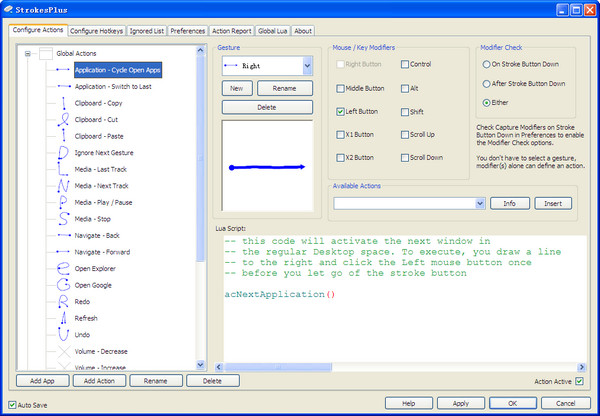This screenshot has width=600, height=416.
Task: Switch to the Global Lua tab
Action: tap(272, 31)
